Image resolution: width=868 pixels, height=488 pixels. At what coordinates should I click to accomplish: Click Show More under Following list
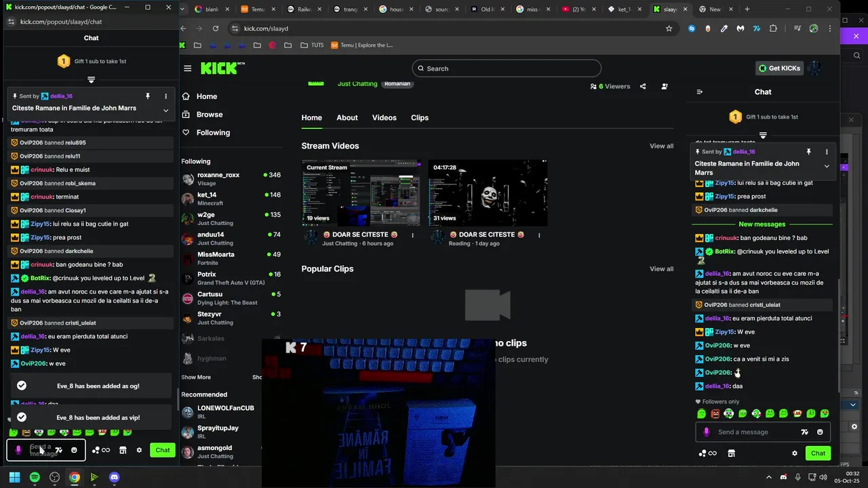196,377
